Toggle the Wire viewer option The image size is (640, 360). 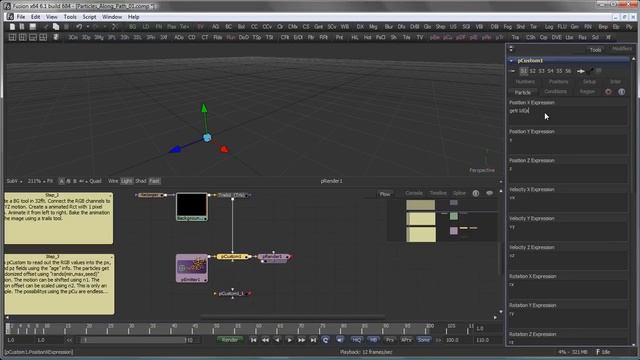tap(113, 181)
